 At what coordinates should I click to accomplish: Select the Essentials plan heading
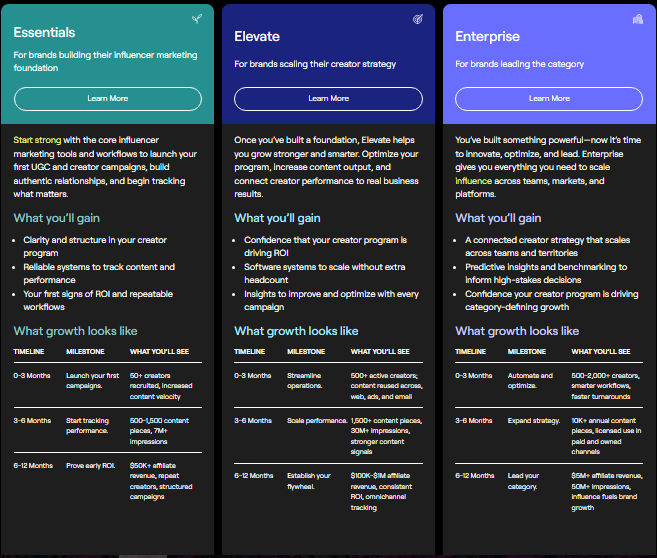pos(44,32)
